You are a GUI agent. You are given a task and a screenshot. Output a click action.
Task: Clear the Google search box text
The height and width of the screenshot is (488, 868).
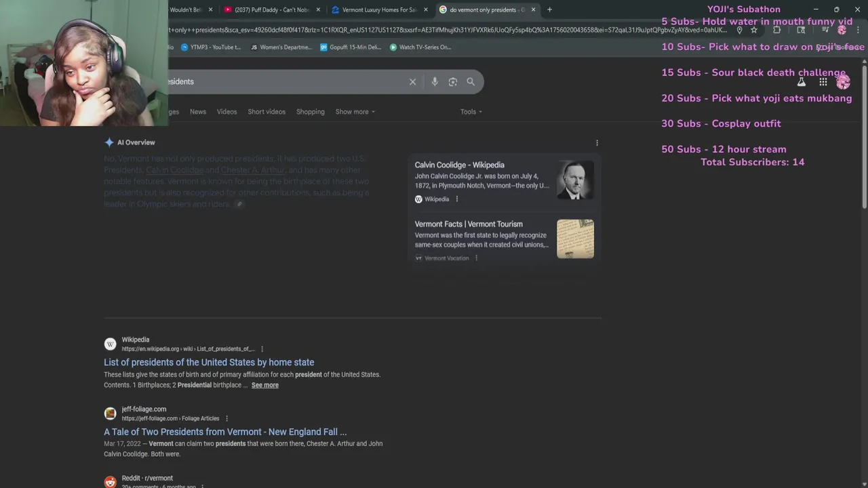click(x=412, y=82)
